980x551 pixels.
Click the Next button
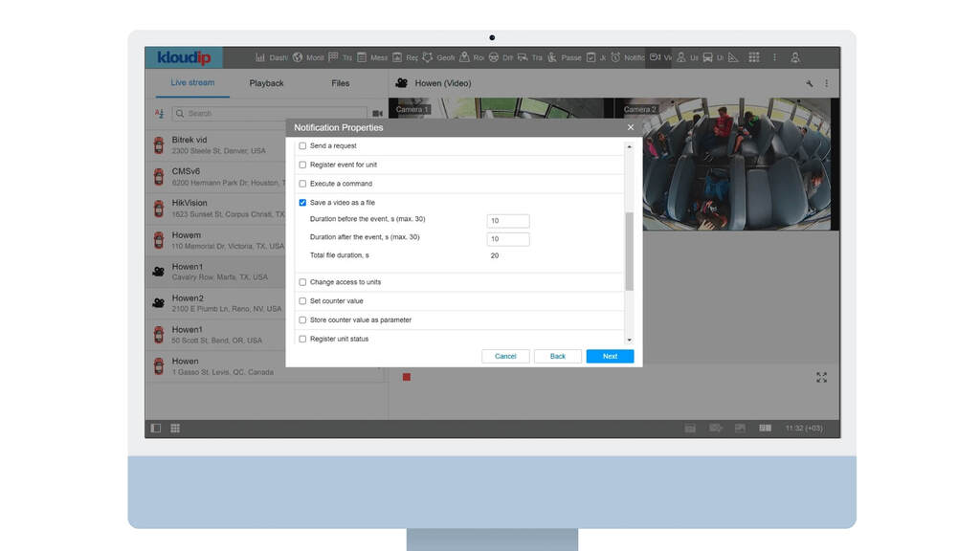[610, 356]
